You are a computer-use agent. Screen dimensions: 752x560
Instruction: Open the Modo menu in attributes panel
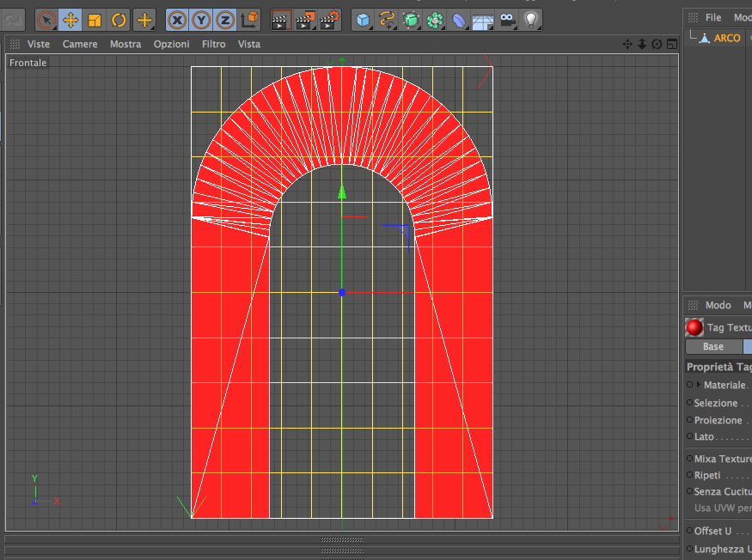tap(718, 305)
